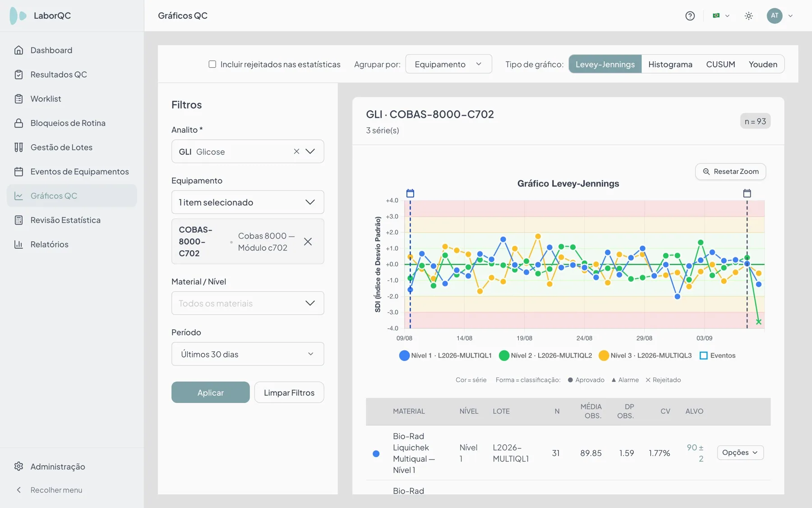Remove COBAS-8000-C702 equipment chip
812x508 pixels.
tap(308, 242)
